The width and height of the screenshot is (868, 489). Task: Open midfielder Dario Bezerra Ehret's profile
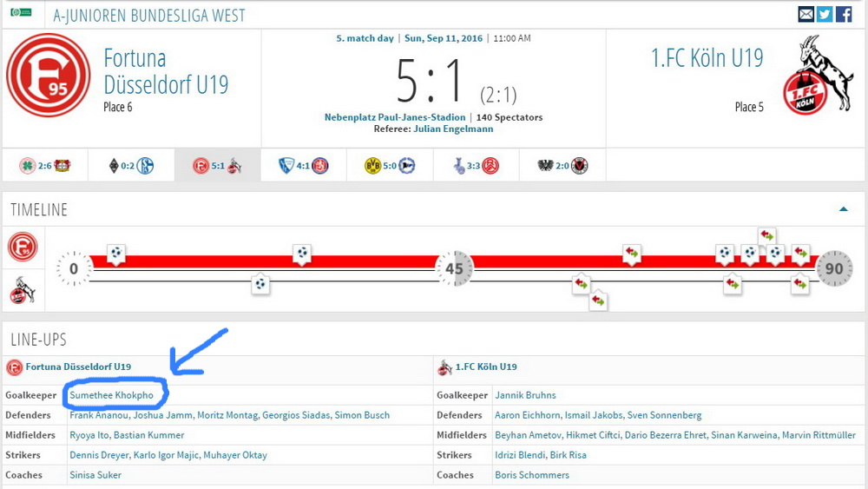[x=666, y=435]
